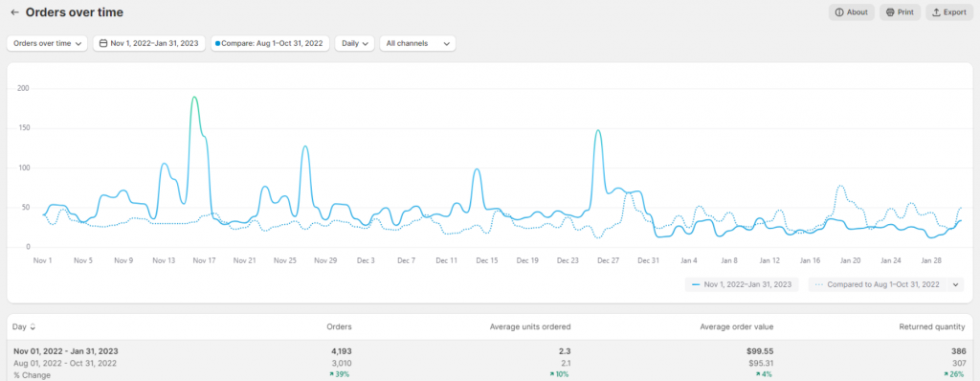Toggle the Nov 1, 2022–Jan 31, 2023 legend series
Screen dimensions: 980x381
click(742, 284)
